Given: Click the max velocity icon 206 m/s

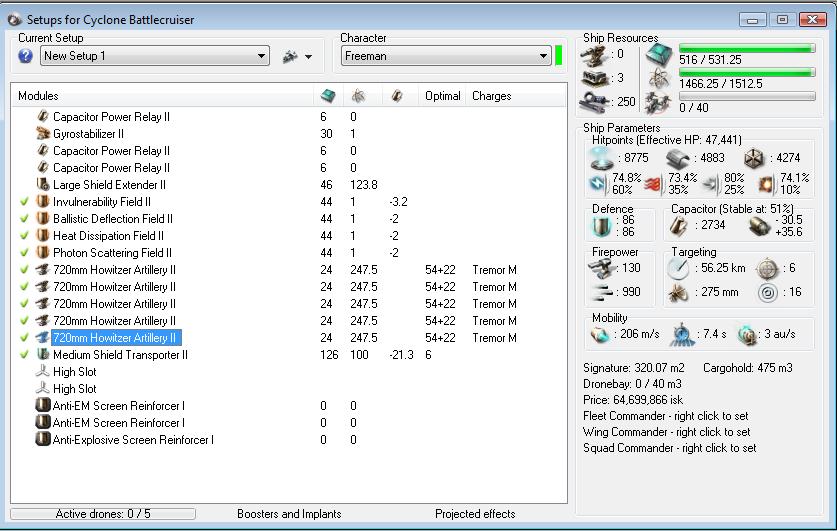Looking at the screenshot, I should click(599, 335).
